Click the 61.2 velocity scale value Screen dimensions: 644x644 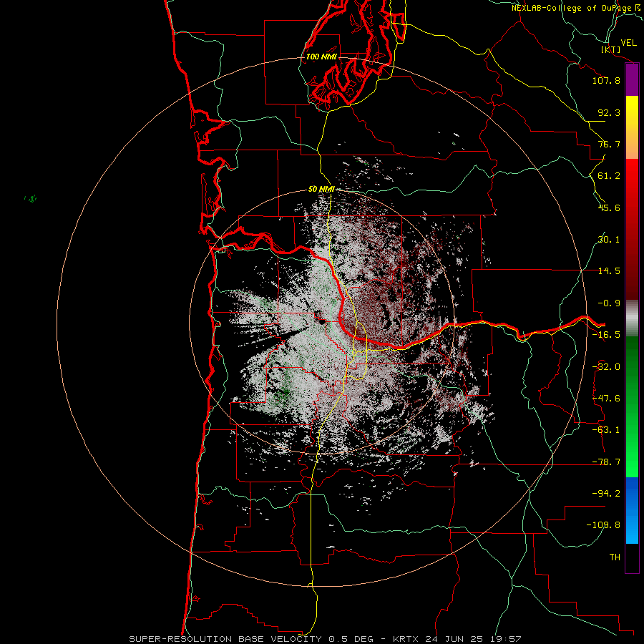[609, 176]
